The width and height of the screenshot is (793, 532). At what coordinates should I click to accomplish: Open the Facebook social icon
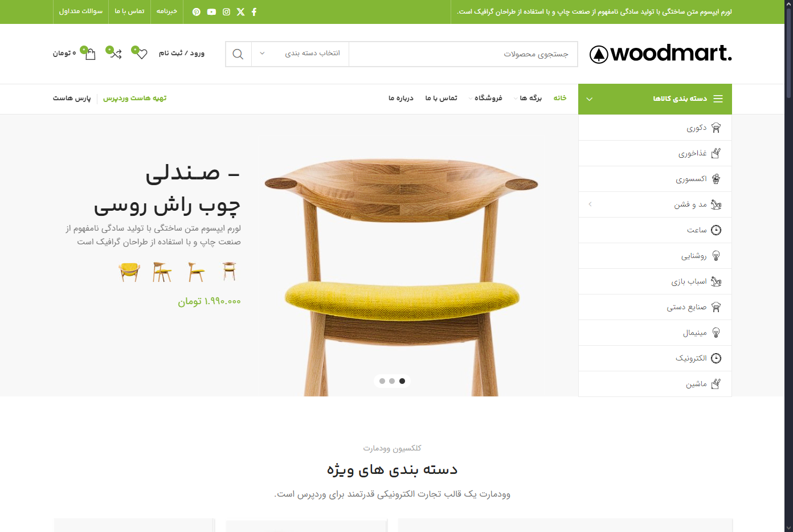(254, 12)
